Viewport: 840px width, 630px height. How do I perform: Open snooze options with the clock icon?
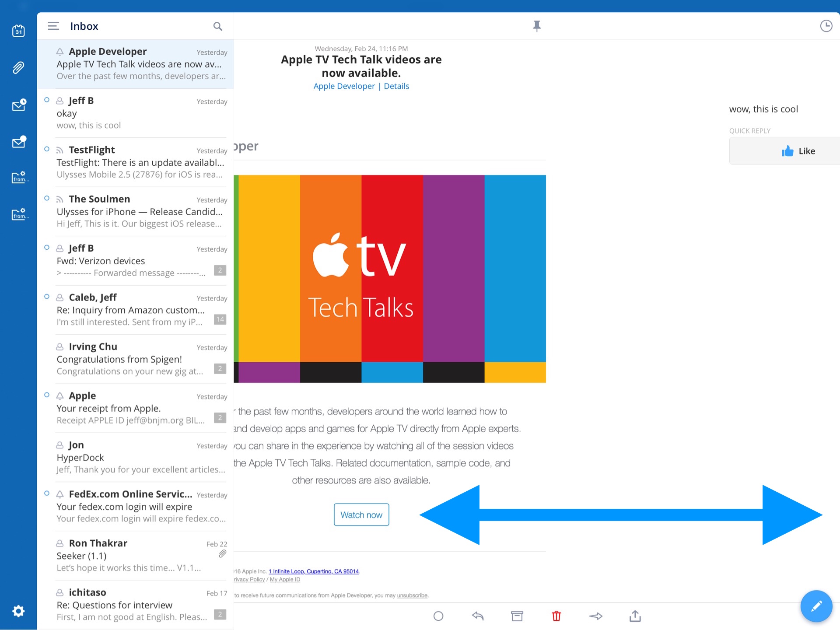[x=826, y=26]
